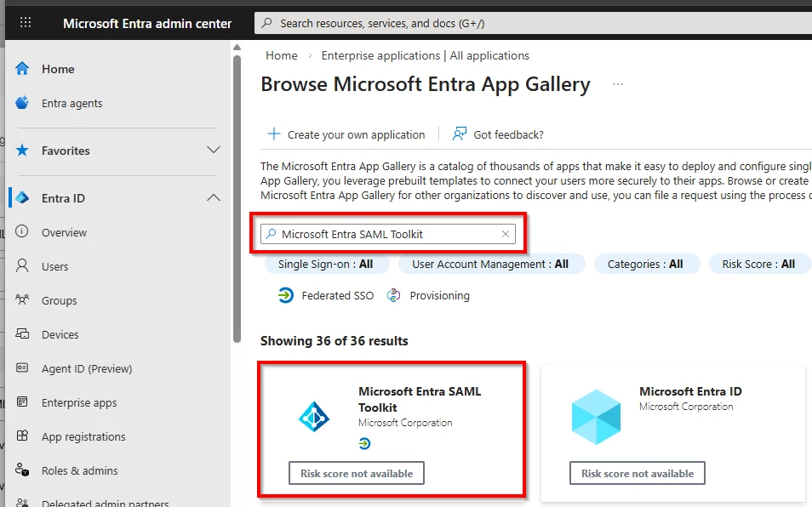
Task: Click Showing 36 of 36 results text
Action: 334,341
